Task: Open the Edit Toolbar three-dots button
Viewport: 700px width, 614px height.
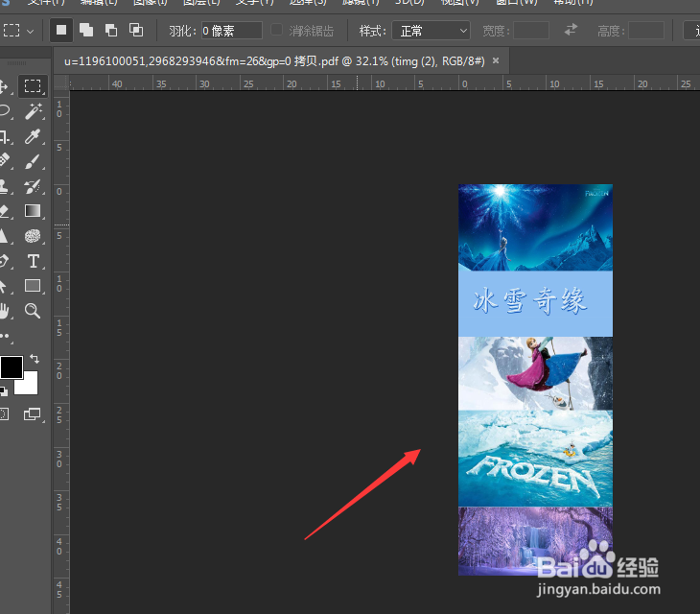Action: click(x=5, y=336)
